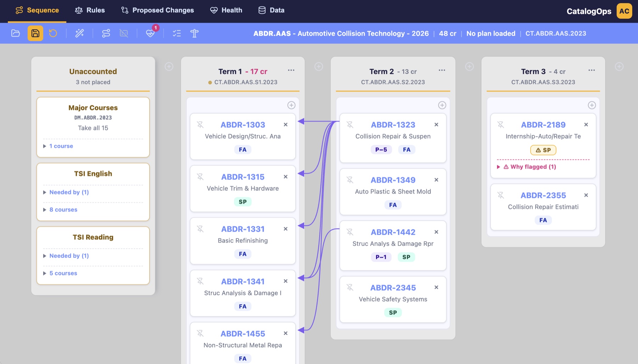Toggle pin on ABDR-1303 card
This screenshot has width=638, height=364.
[x=200, y=125]
